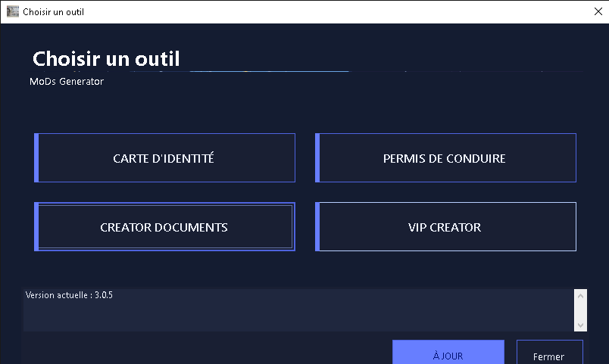The height and width of the screenshot is (364, 609).
Task: Open the CARTE D'IDENTITÉ tool
Action: tap(164, 158)
